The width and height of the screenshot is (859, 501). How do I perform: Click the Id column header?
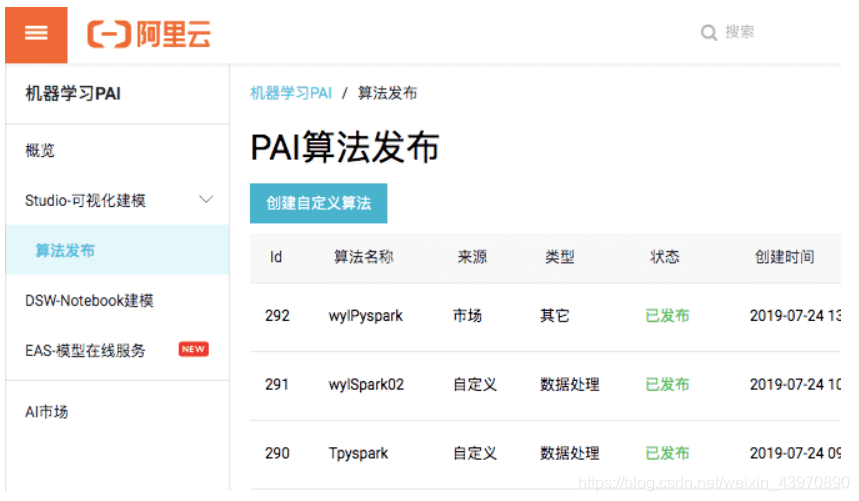[276, 257]
